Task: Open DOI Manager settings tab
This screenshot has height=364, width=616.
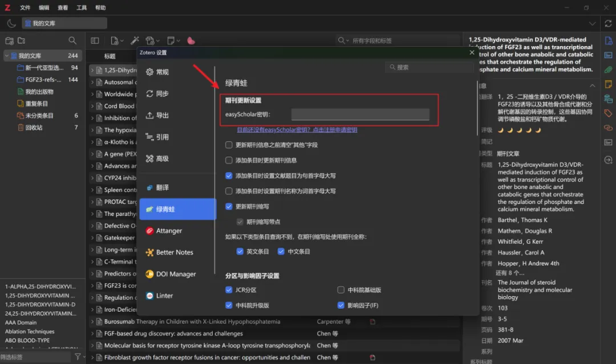Action: point(177,274)
